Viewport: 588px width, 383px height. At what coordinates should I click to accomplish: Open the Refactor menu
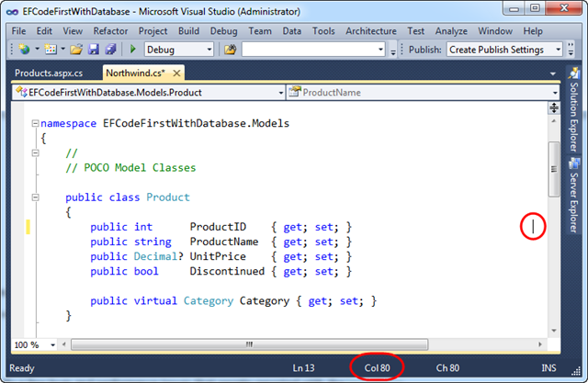click(110, 31)
